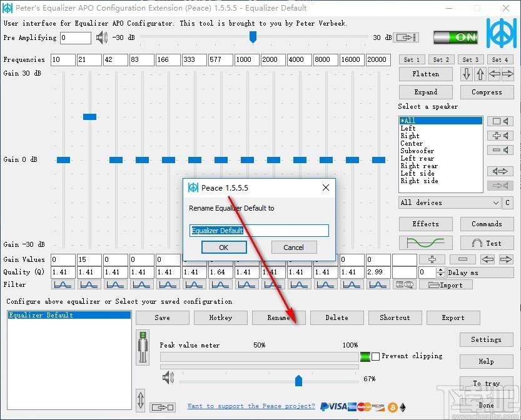Click the 21 Hz gain slider handle
521x420 pixels.
tap(89, 117)
